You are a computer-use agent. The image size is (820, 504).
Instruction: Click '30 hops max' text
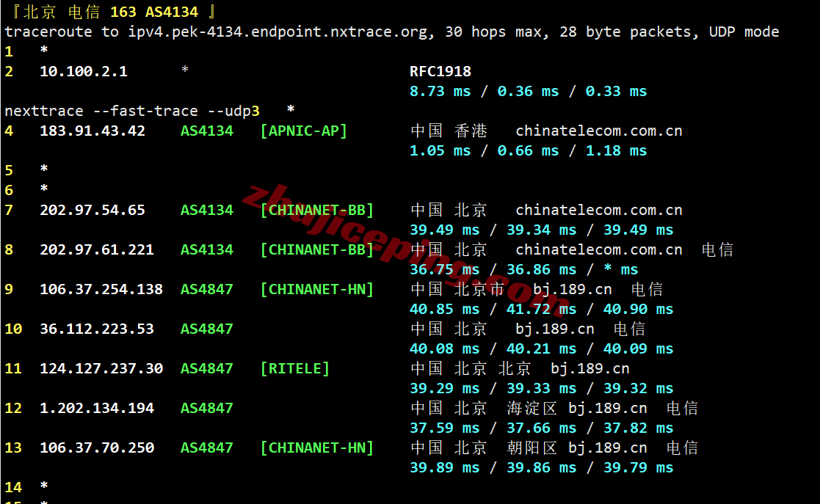click(x=493, y=32)
